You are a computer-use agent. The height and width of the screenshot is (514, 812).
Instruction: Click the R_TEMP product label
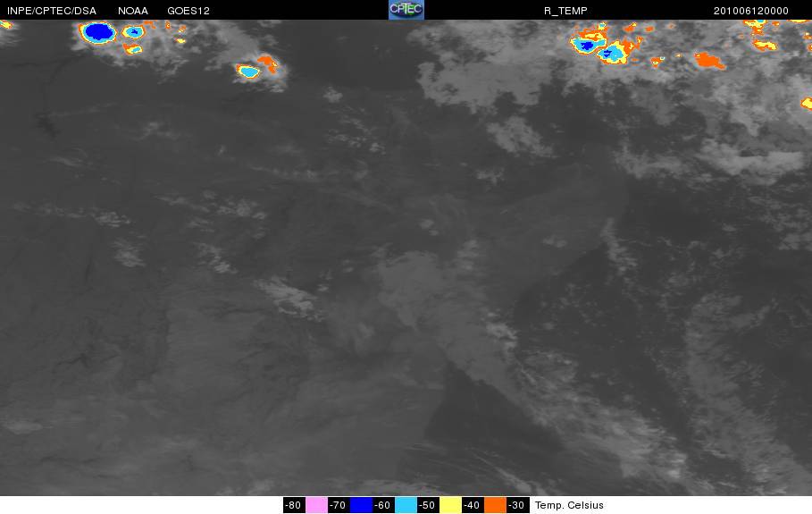(565, 11)
